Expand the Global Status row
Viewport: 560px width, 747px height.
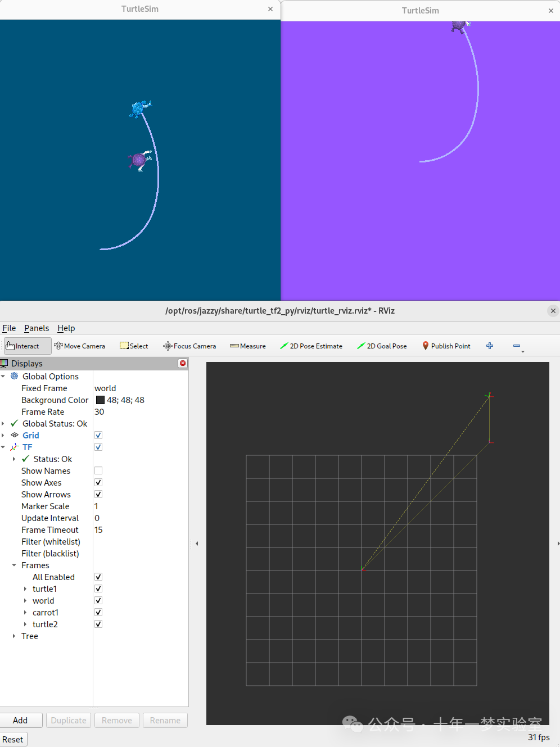[3, 423]
